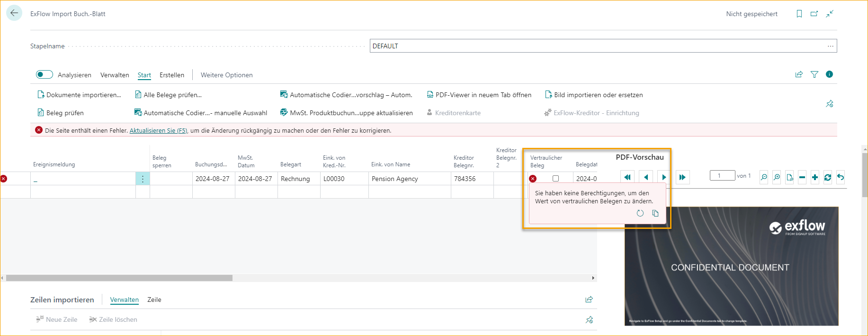Go to first page in PDF preview
This screenshot has width=868, height=336.
click(x=627, y=177)
